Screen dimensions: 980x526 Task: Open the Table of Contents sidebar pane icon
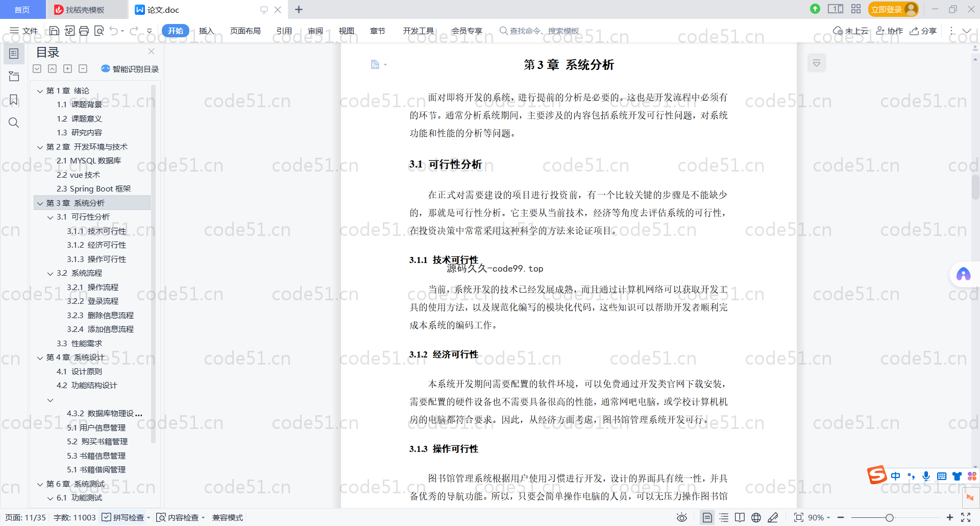click(14, 54)
